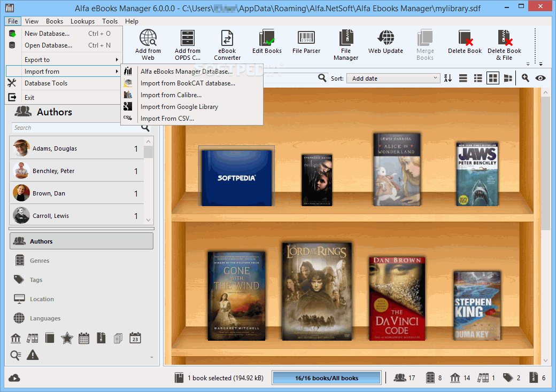
Task: Click the calendar 23 icon
Action: click(x=135, y=338)
